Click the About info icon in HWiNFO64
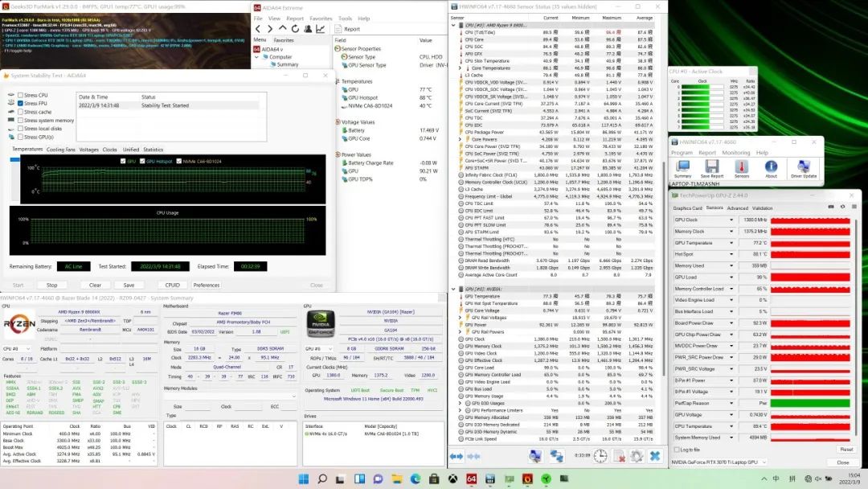 pos(771,167)
